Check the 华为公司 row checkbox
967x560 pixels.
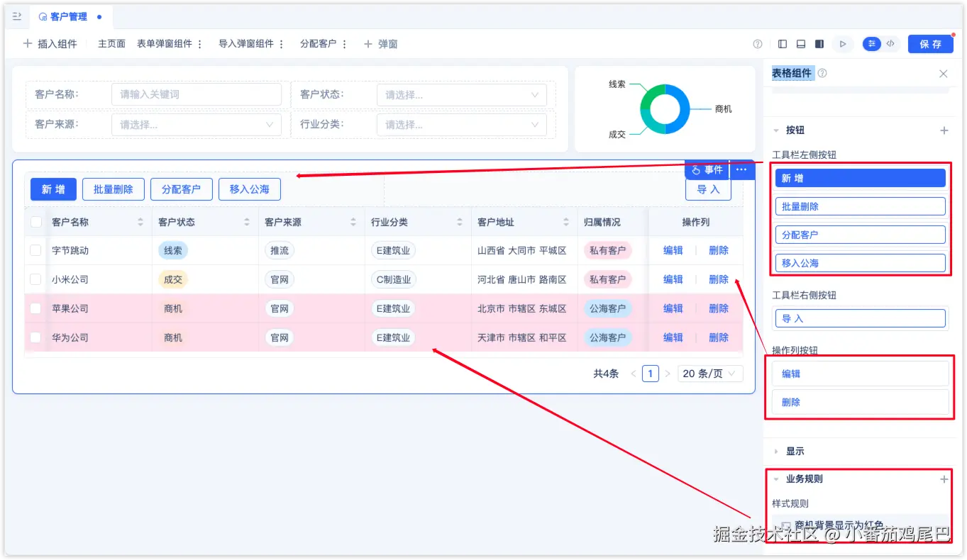pos(36,337)
